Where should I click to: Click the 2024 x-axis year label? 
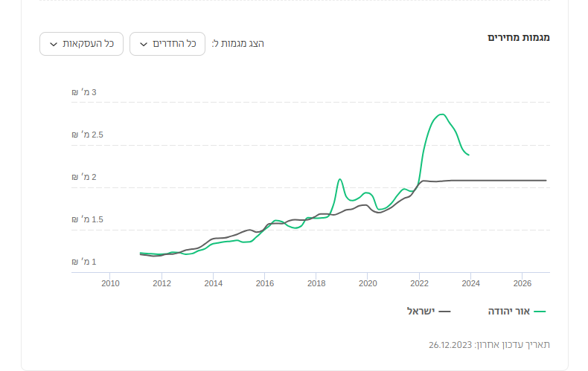tap(470, 283)
